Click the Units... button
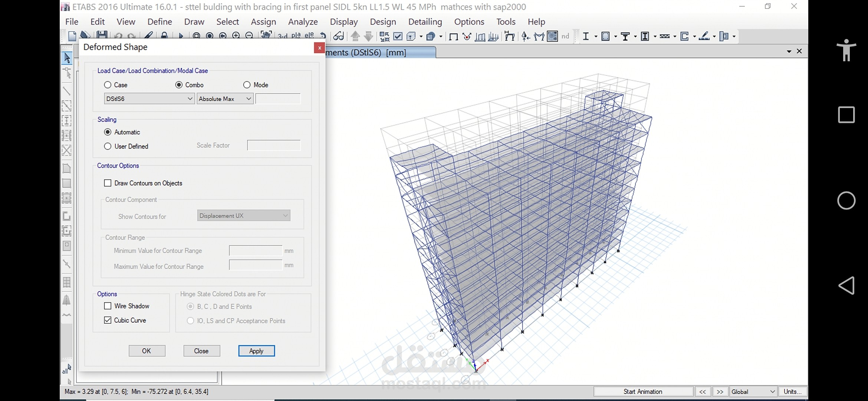The width and height of the screenshot is (868, 401). click(x=793, y=392)
